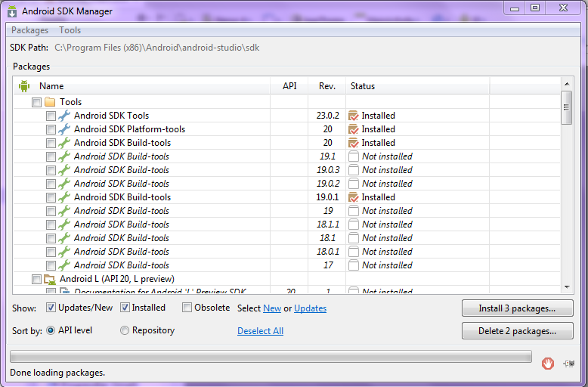Select the Repository sort option

coord(125,330)
